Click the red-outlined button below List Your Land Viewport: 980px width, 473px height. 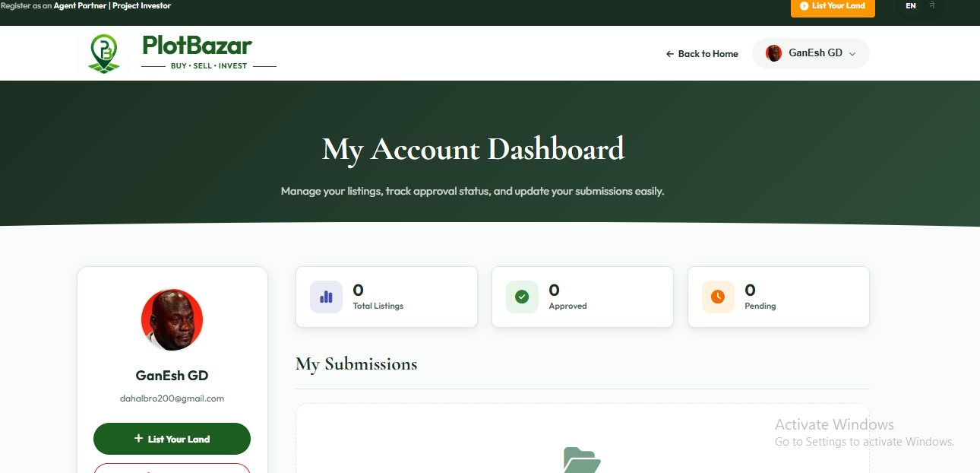click(172, 468)
